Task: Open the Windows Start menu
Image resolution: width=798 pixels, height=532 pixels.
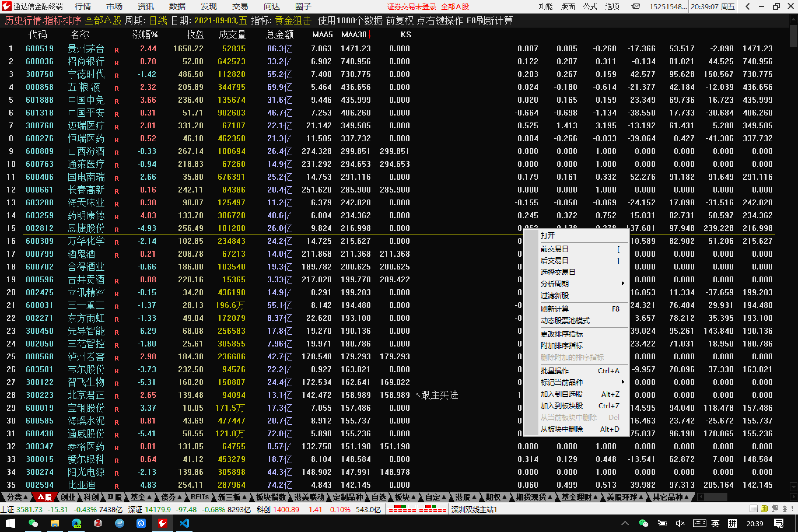Action: click(10, 523)
